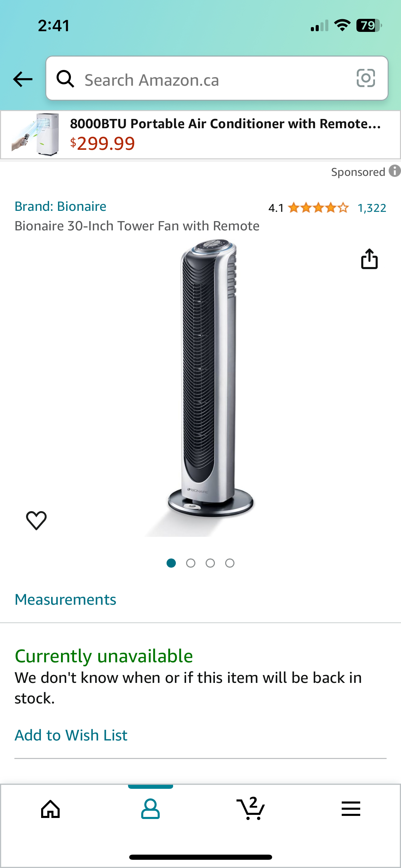Open camera lens search icon

pos(366,78)
